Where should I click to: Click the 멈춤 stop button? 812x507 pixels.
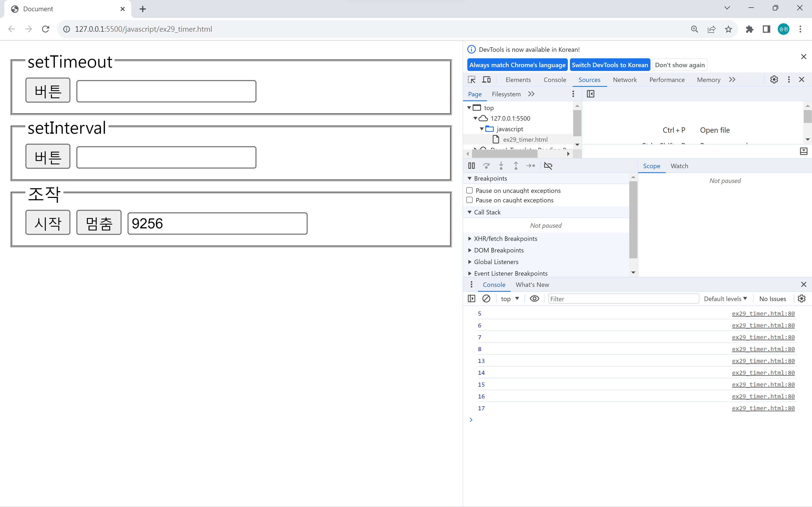99,223
